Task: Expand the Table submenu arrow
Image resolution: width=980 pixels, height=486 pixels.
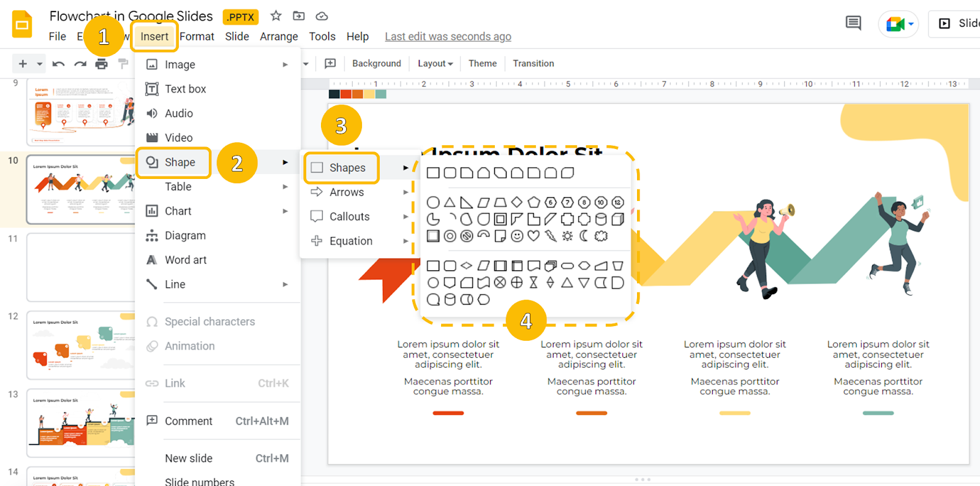Action: [x=285, y=187]
